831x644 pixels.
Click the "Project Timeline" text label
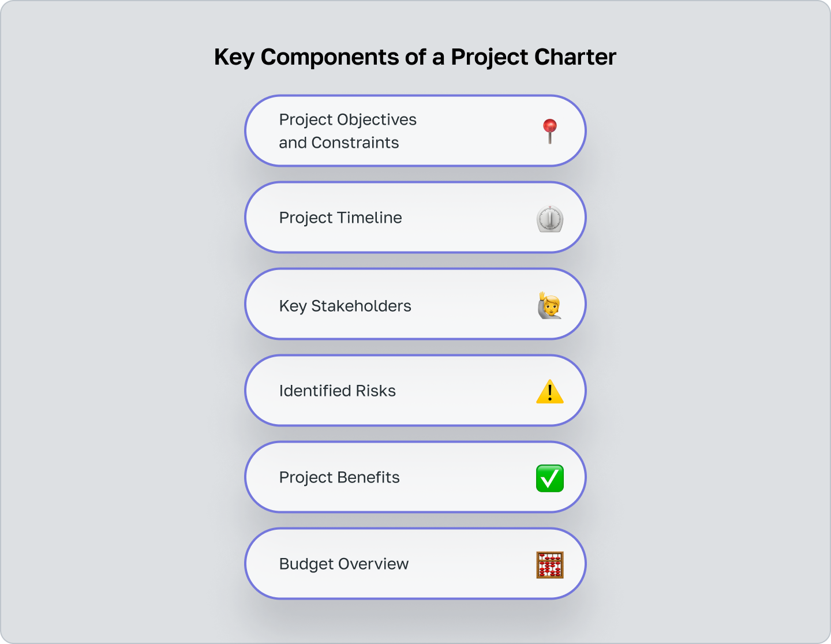point(340,218)
